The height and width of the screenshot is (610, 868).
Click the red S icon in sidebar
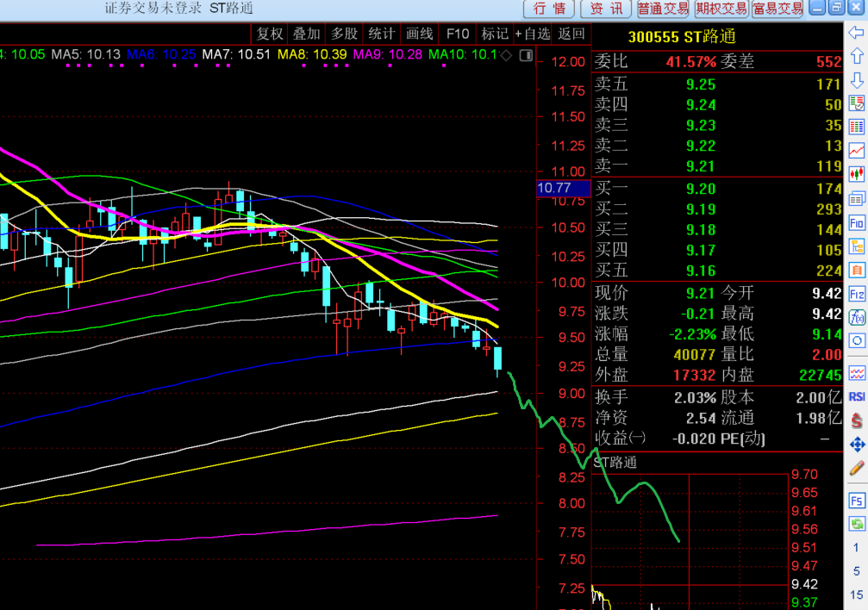[857, 421]
